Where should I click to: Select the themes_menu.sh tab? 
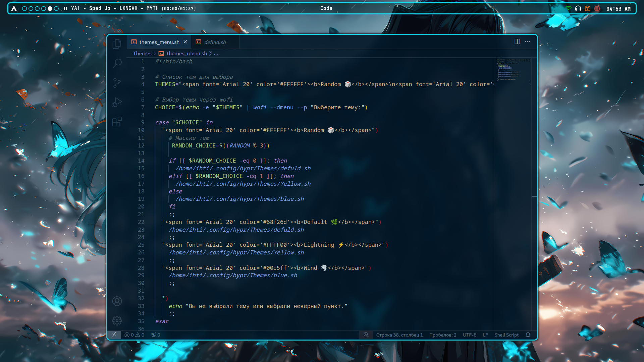tap(159, 42)
